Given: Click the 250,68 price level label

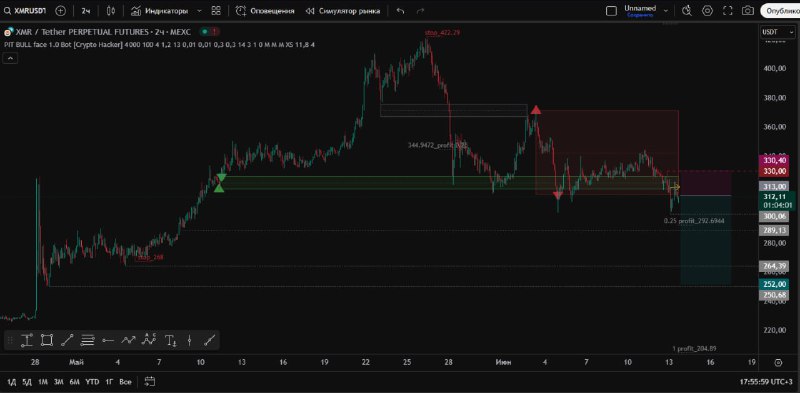Looking at the screenshot, I should (x=774, y=294).
